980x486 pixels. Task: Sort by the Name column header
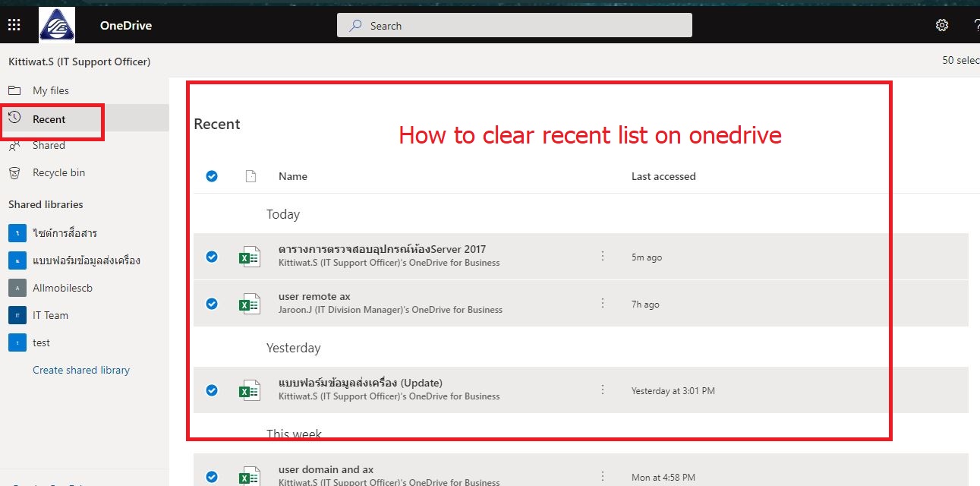293,176
